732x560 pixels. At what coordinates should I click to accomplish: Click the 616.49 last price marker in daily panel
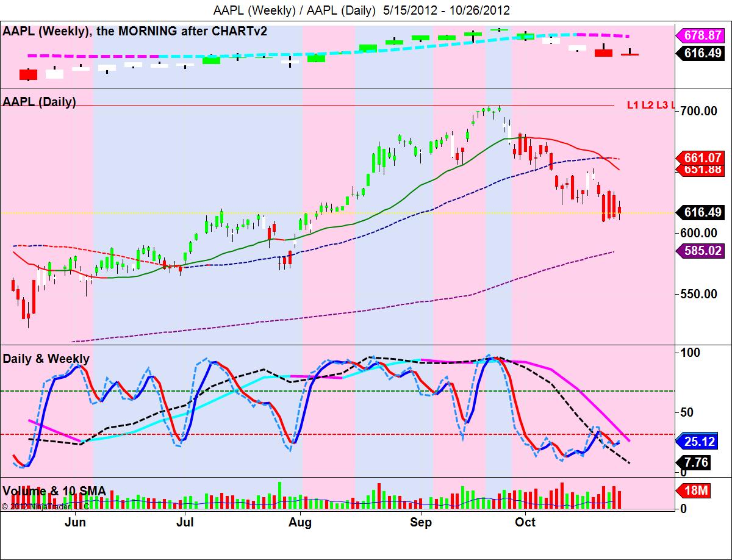(700, 213)
